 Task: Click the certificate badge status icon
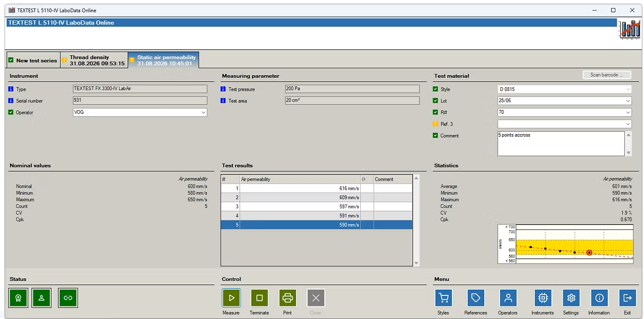(18, 298)
